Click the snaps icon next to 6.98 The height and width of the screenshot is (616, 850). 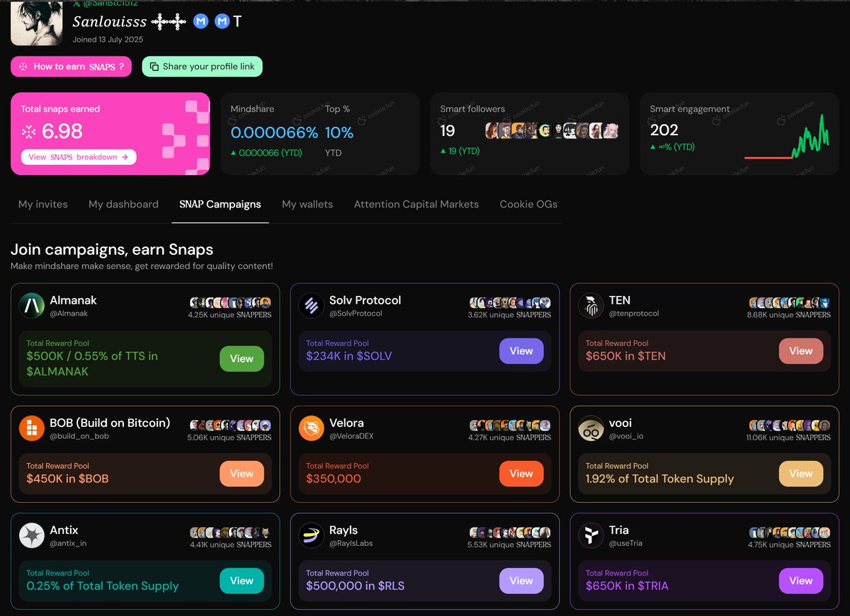coord(28,132)
